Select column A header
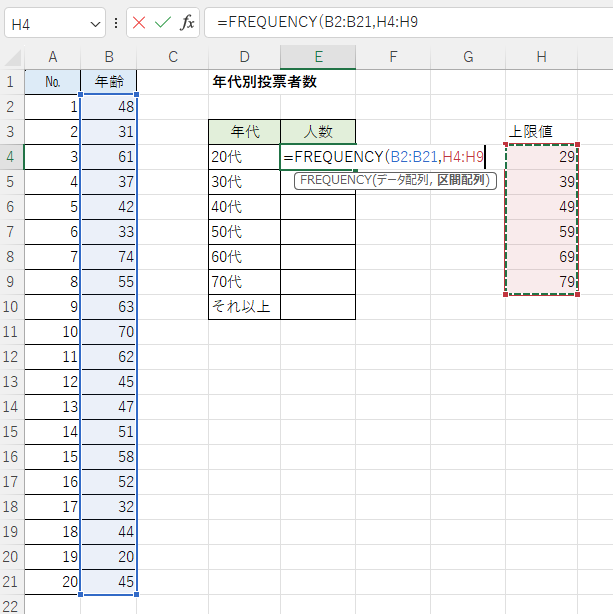 52,58
